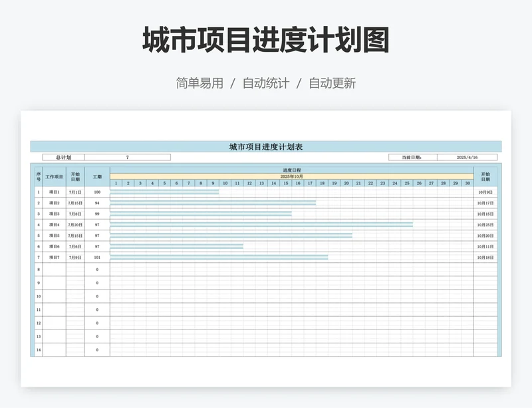
Task: Click 项目3 start date 7月8日
Action: pyautogui.click(x=75, y=214)
